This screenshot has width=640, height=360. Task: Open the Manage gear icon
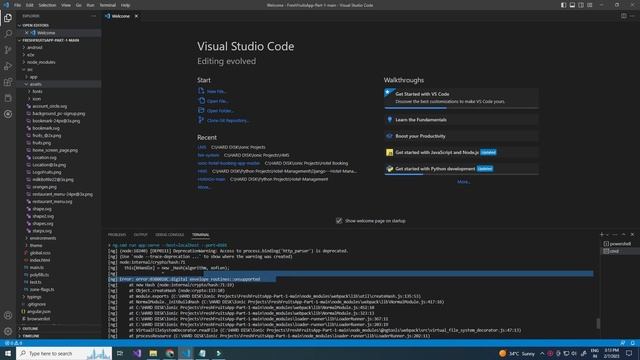(8, 331)
